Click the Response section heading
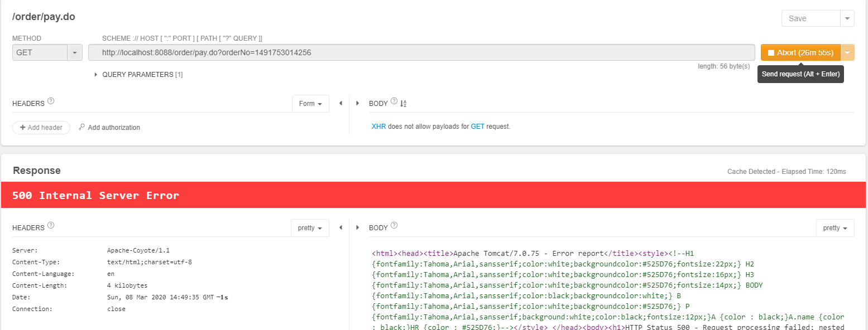868x330 pixels. tap(37, 171)
